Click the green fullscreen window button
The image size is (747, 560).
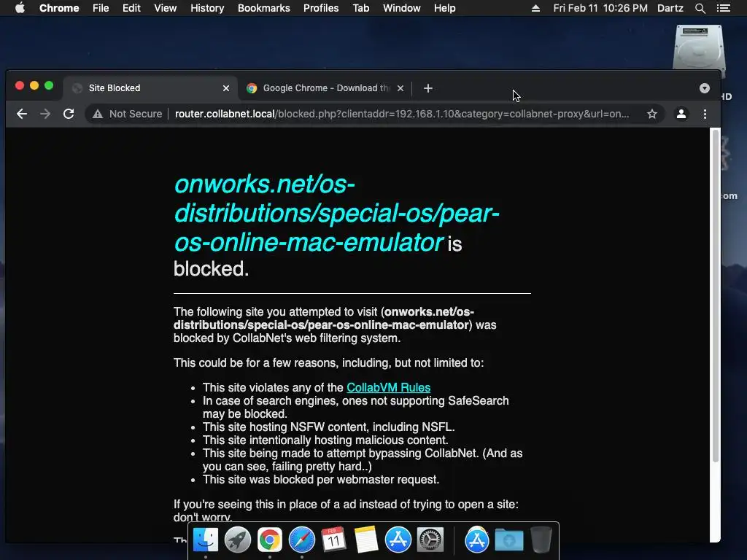pyautogui.click(x=49, y=86)
